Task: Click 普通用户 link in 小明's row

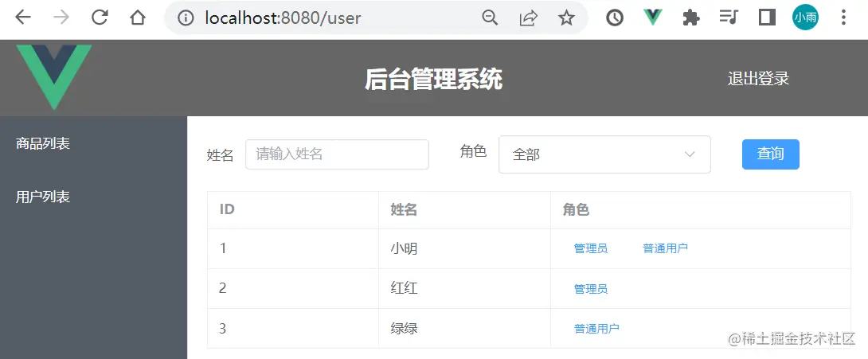Action: (x=665, y=248)
